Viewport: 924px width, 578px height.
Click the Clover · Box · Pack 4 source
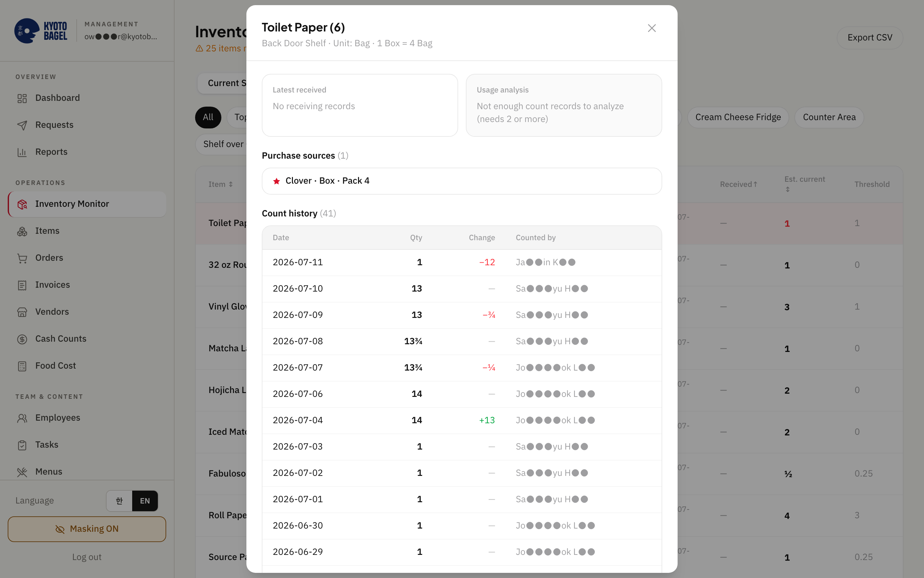pyautogui.click(x=462, y=181)
